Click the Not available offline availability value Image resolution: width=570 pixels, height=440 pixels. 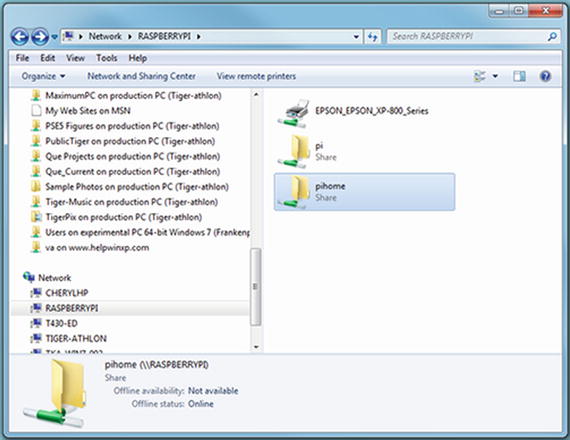point(213,391)
